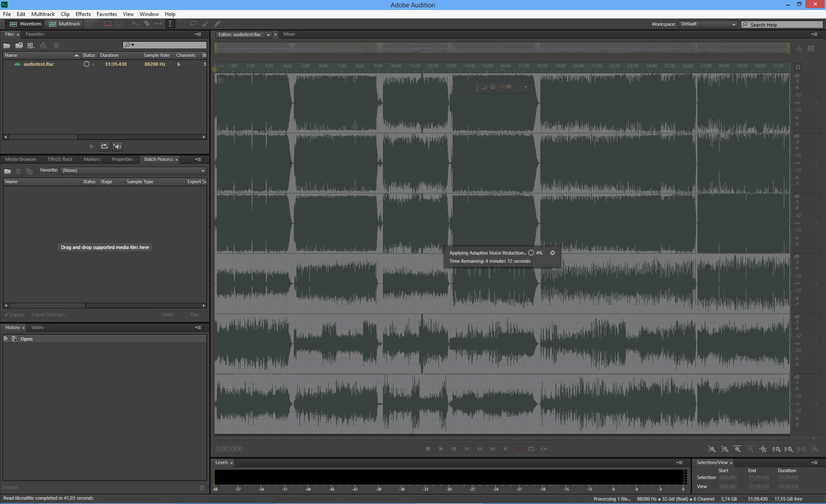The width and height of the screenshot is (826, 504).
Task: Click the record button in transport
Action: (x=518, y=449)
